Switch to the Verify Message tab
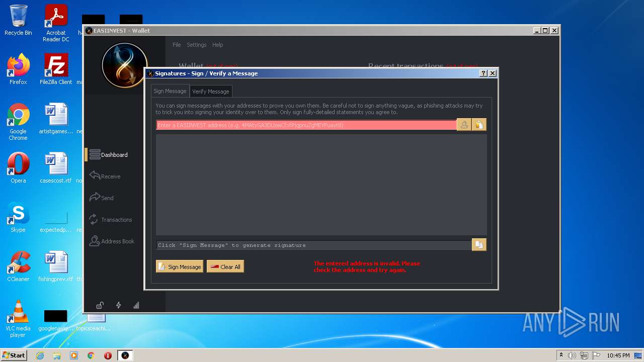This screenshot has height=362, width=644. pos(211,91)
